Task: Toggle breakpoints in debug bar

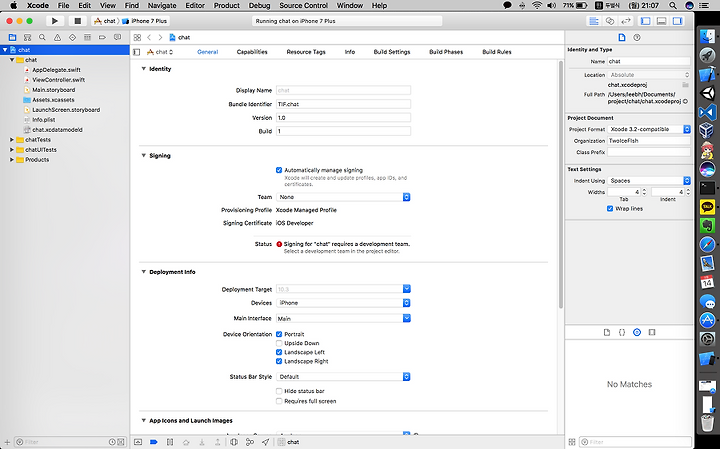Action: coord(154,442)
